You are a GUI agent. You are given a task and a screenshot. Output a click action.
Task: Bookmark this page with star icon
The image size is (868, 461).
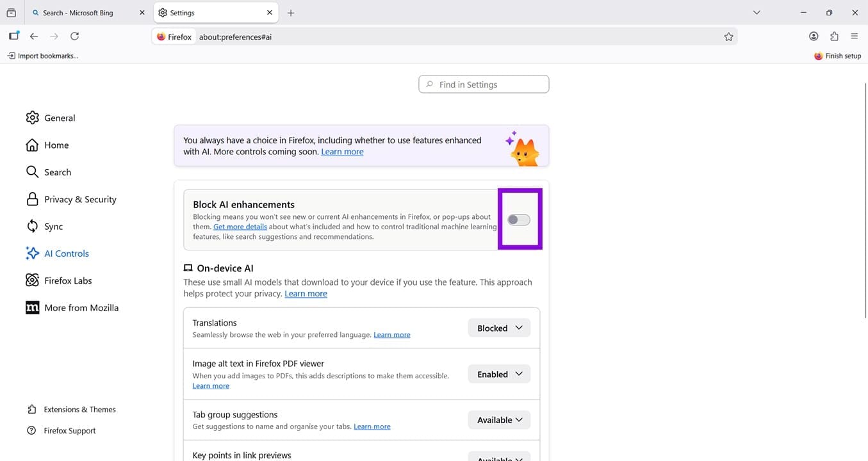click(x=728, y=37)
